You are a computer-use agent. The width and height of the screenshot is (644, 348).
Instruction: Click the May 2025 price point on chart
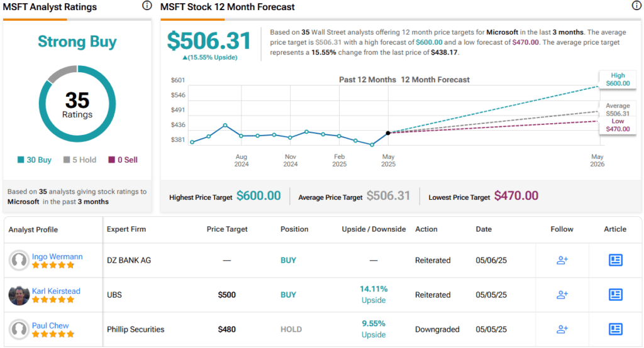pos(388,133)
